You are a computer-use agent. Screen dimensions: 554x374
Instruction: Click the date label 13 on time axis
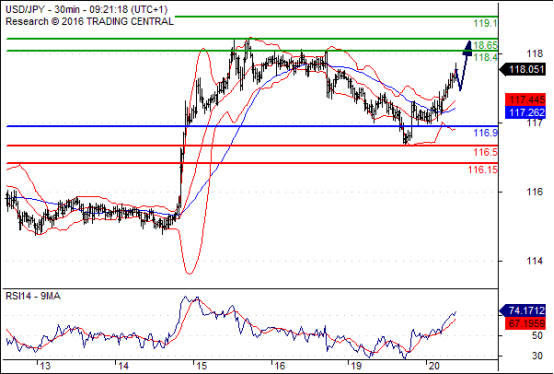click(45, 366)
